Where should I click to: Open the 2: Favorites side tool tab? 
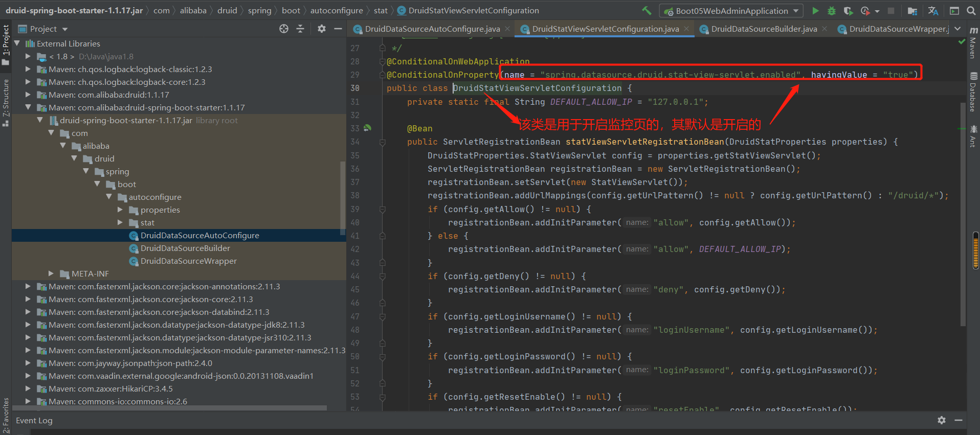(x=6, y=416)
